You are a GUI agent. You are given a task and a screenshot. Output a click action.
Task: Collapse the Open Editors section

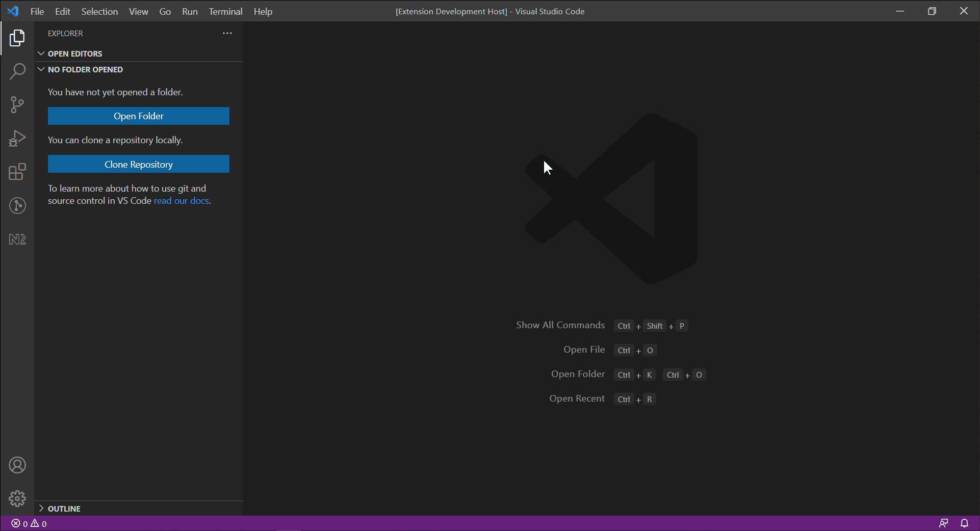click(x=139, y=54)
